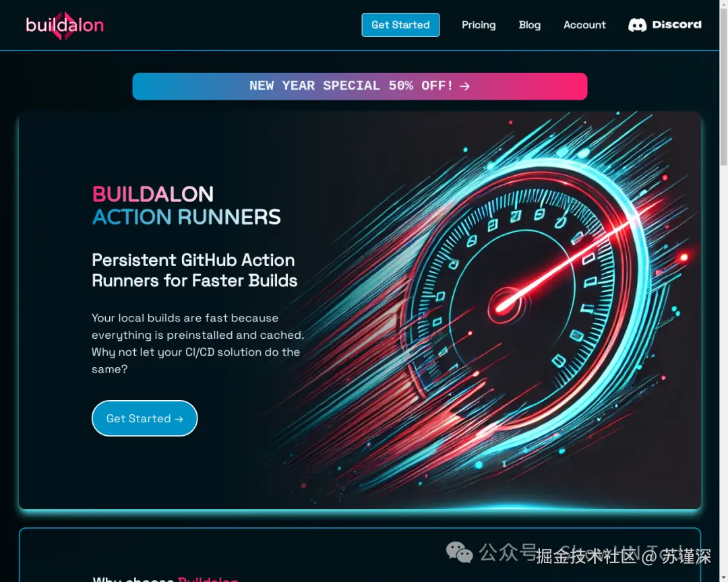The width and height of the screenshot is (728, 582).
Task: Click the BUILDALON ACTION RUNNERS heading
Action: coord(186,205)
